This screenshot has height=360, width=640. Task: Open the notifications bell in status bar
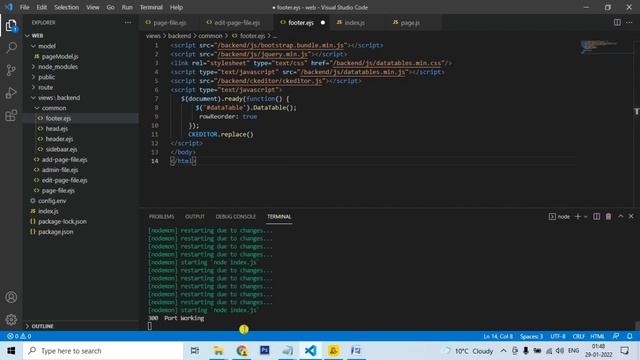coord(629,336)
